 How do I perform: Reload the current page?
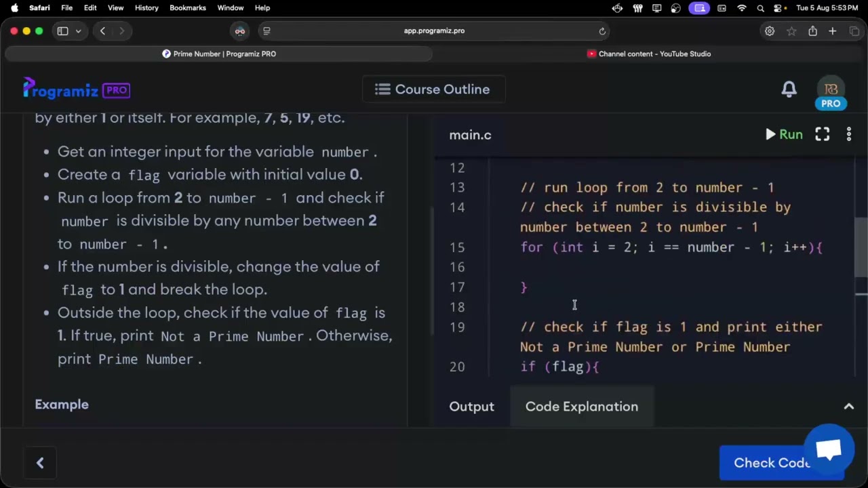click(601, 31)
